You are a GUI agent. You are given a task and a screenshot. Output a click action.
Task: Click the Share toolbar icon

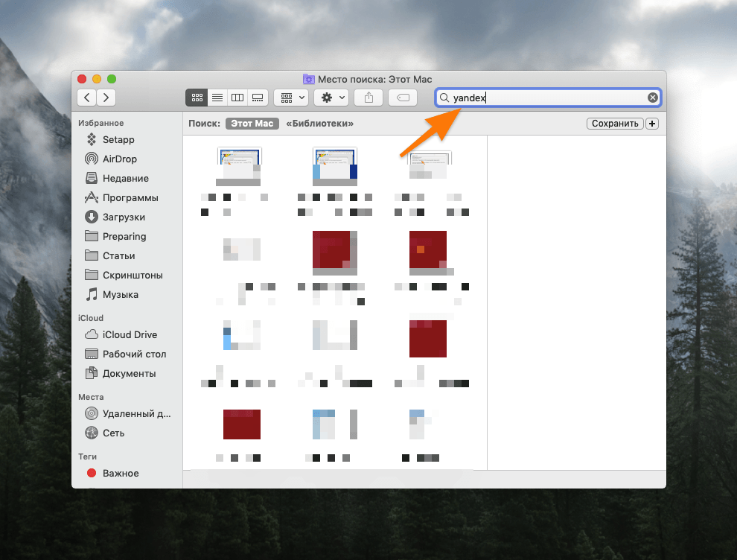368,98
